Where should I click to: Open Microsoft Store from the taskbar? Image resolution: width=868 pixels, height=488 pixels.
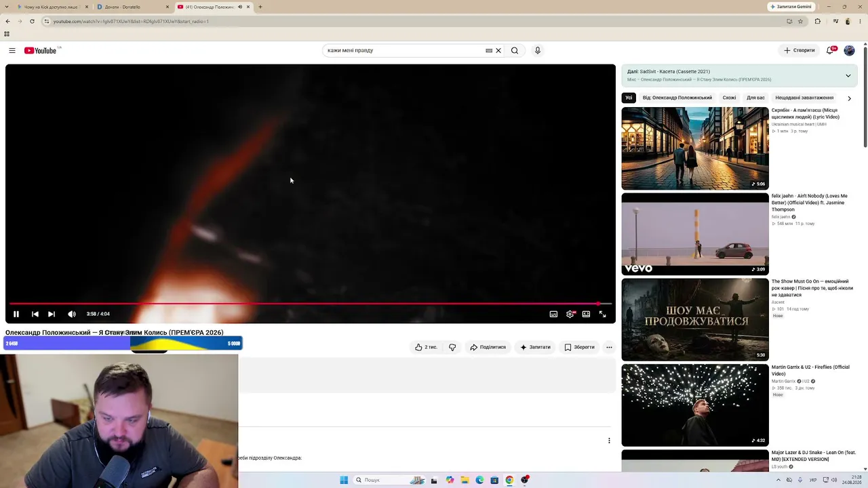(494, 480)
